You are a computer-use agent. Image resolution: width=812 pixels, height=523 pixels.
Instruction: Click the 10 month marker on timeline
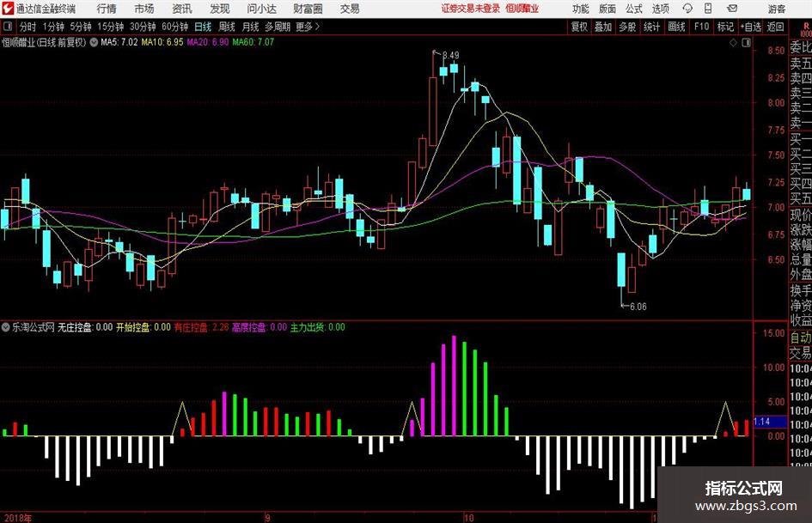(x=468, y=518)
